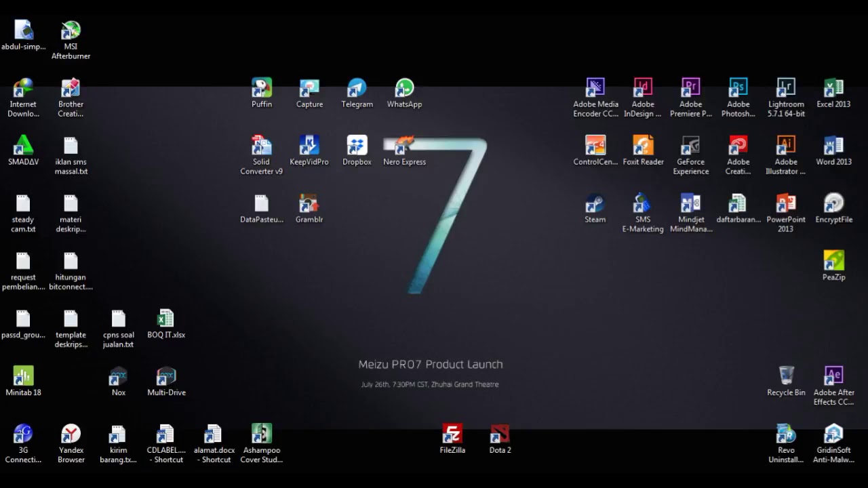Open kirim barang.txt shortcut
Screen dimensions: 868x488
point(119,434)
